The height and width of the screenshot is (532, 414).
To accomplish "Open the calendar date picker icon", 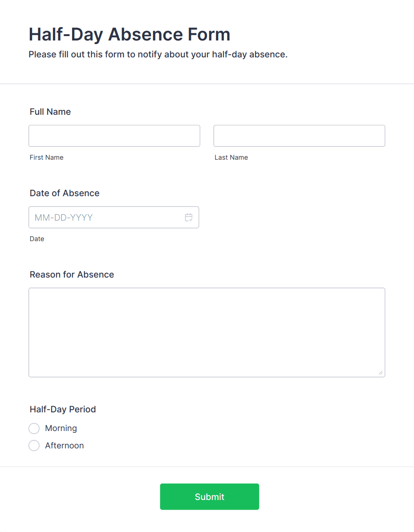I will point(189,218).
